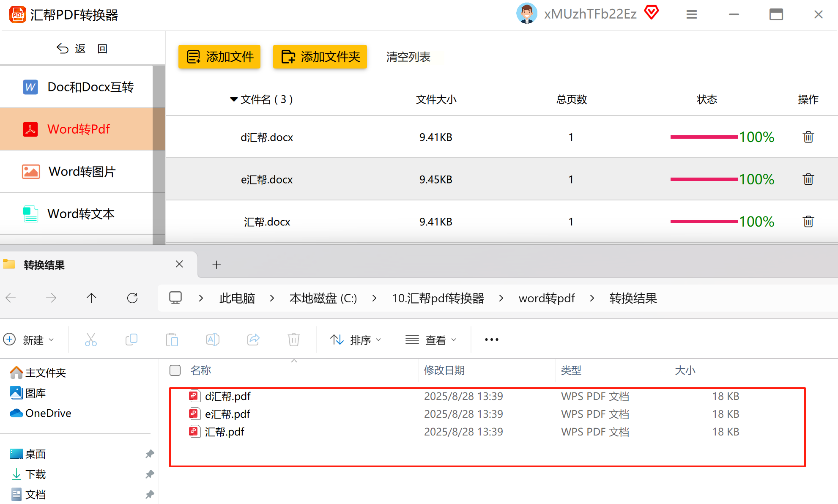Open the hamburger menu in the title bar

tap(691, 15)
